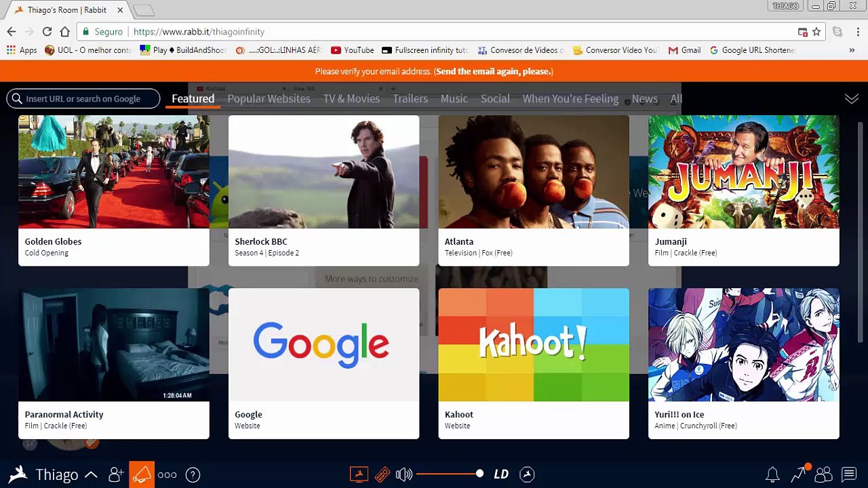
Task: Switch to the Social tab
Action: tap(495, 99)
